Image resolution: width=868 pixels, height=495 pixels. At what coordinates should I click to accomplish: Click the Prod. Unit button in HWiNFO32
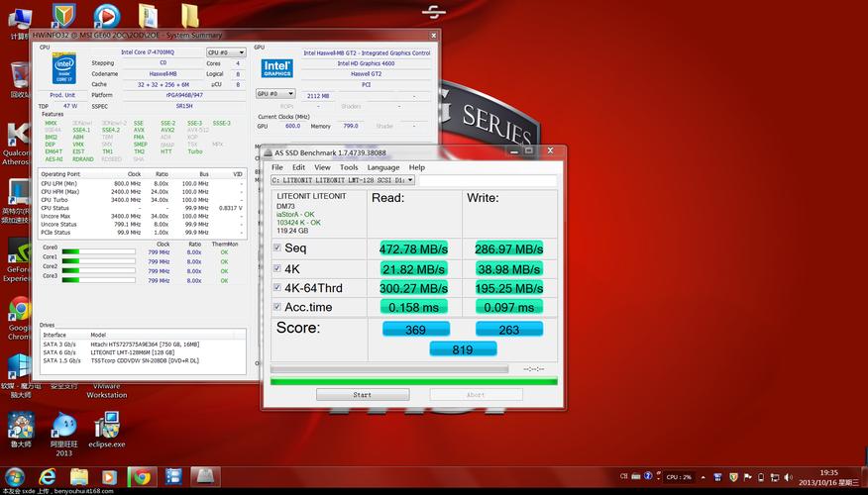pos(62,95)
